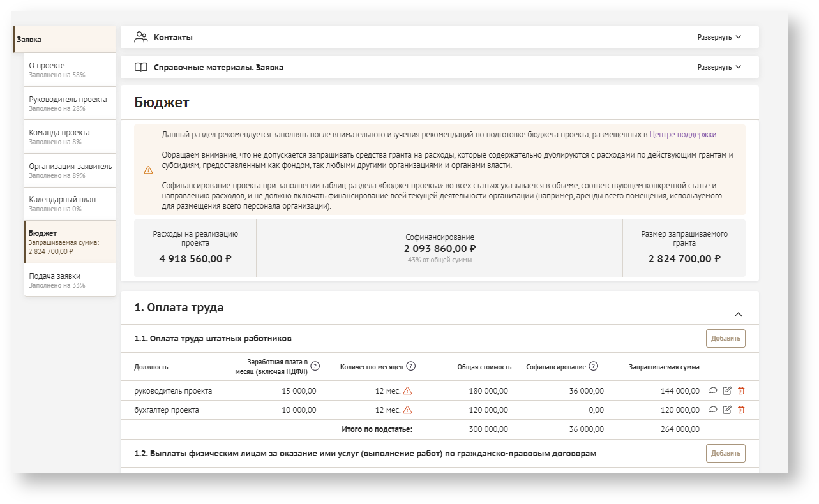Edit the бухгалтер проекта row
This screenshot has height=504, width=819.
727,410
